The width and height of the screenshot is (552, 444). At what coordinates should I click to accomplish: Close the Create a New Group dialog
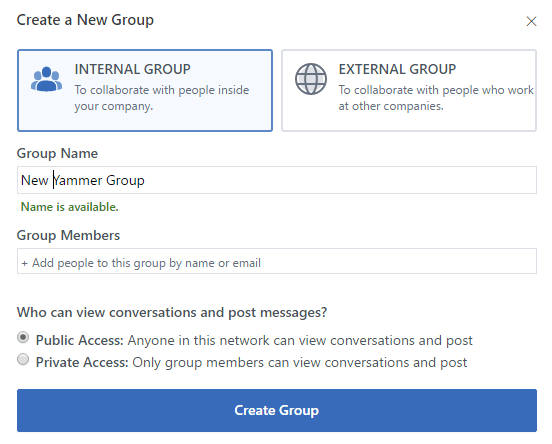[531, 21]
